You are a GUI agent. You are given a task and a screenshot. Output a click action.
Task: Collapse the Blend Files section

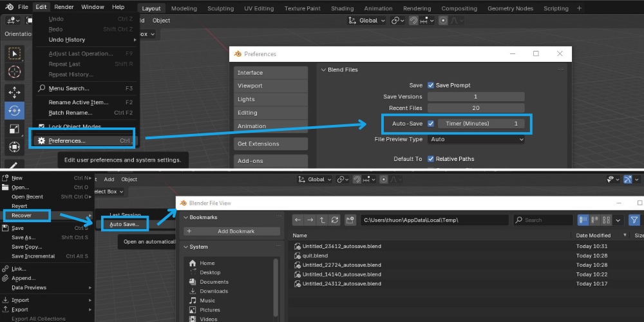click(324, 70)
